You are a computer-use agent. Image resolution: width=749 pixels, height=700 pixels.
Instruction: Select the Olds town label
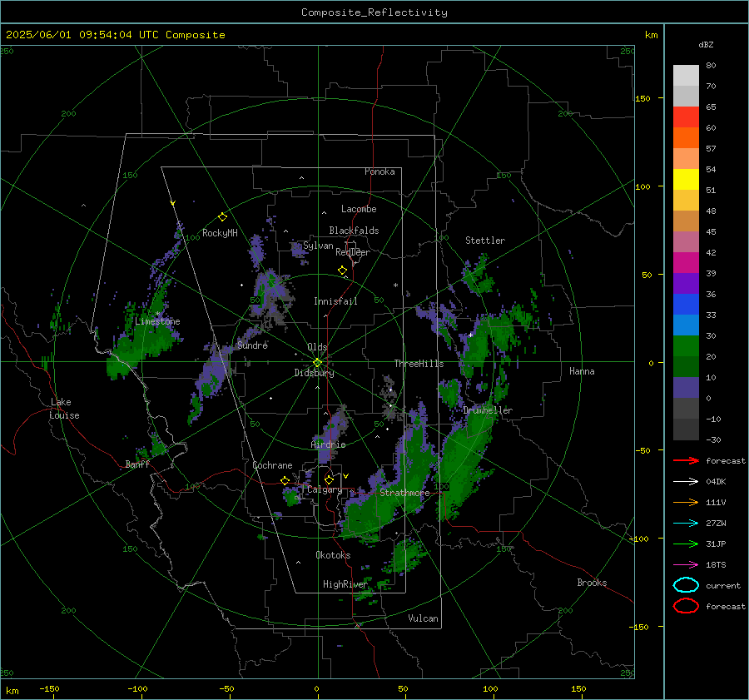[x=317, y=347]
